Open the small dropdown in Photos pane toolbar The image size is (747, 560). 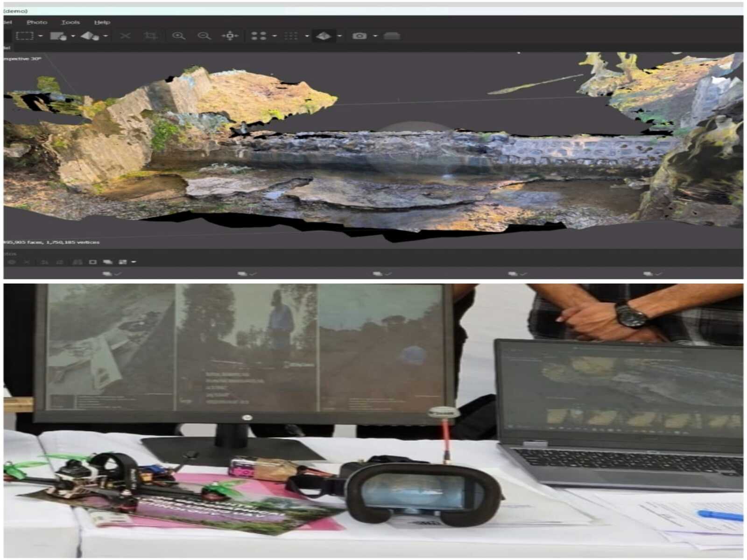(x=134, y=262)
